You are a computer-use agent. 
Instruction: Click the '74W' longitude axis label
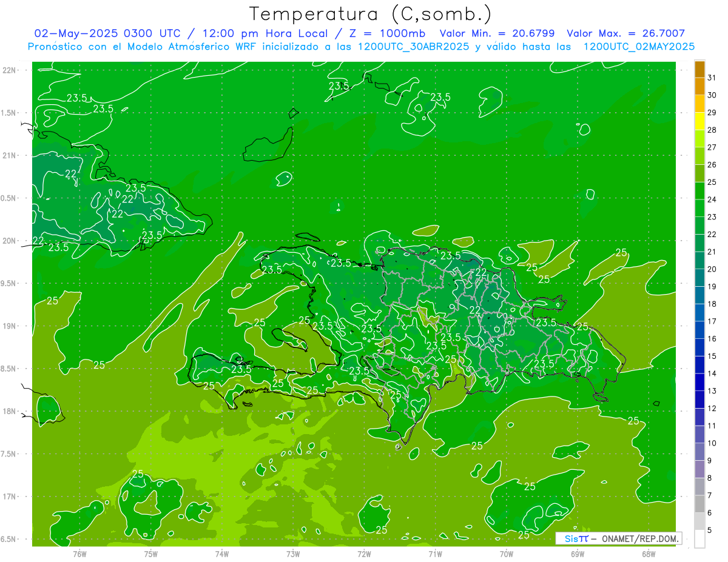point(222,554)
